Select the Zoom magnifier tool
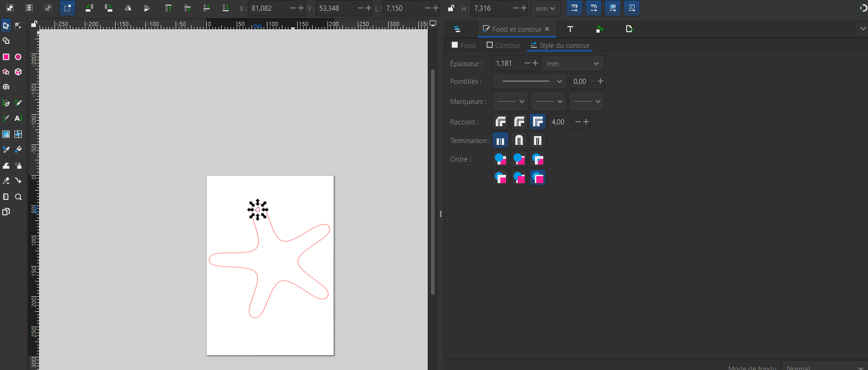This screenshot has width=868, height=370. click(18, 197)
